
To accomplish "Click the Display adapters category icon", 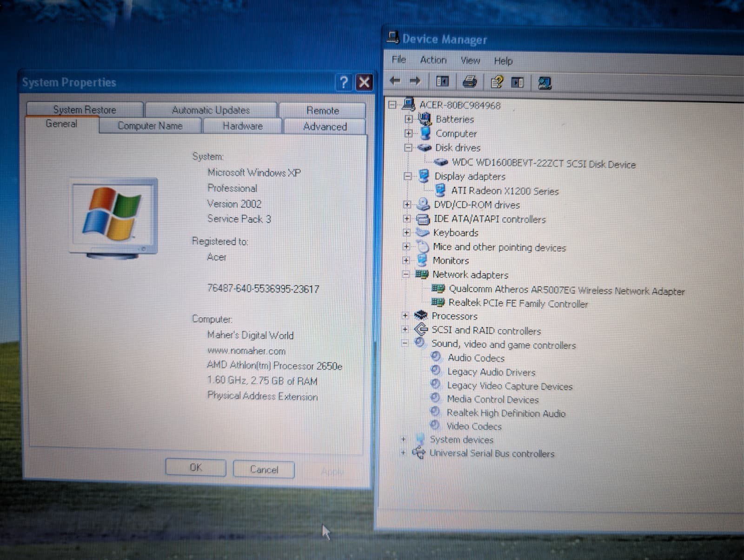I will (x=424, y=176).
